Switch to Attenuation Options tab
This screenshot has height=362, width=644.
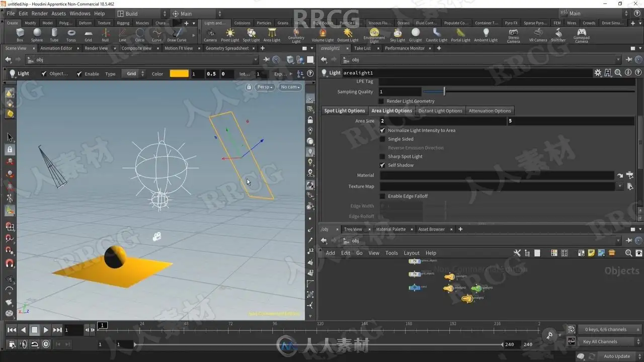point(489,111)
